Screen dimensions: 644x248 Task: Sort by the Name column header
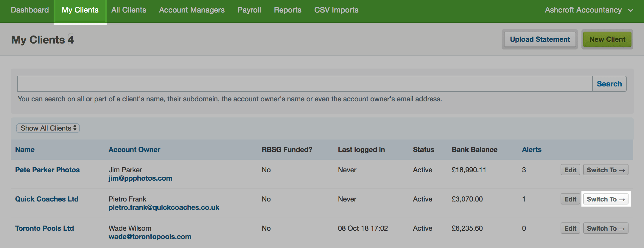click(25, 150)
